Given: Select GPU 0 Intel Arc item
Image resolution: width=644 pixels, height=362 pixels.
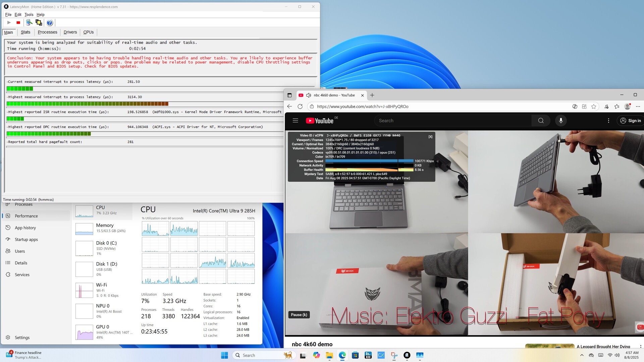Looking at the screenshot, I should (103, 332).
